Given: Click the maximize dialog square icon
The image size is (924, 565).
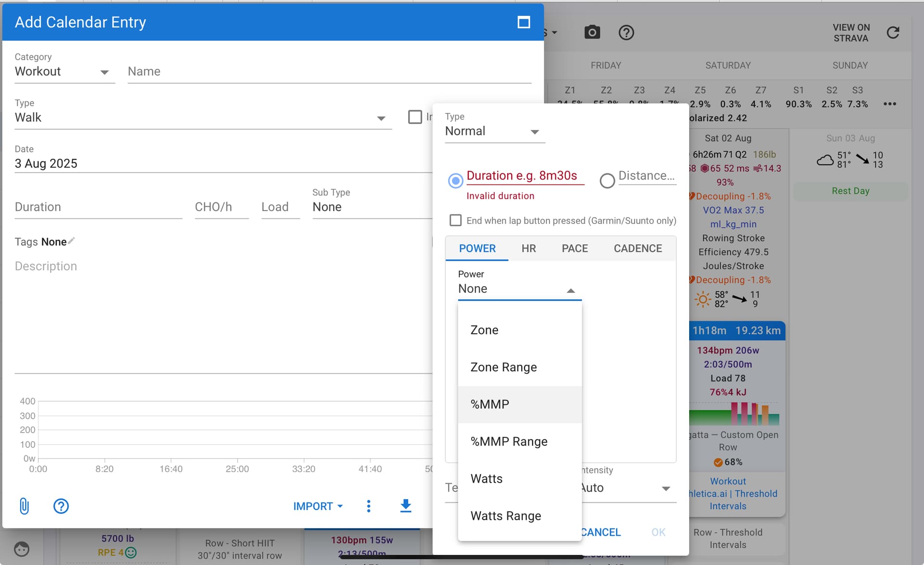Looking at the screenshot, I should pyautogui.click(x=524, y=22).
